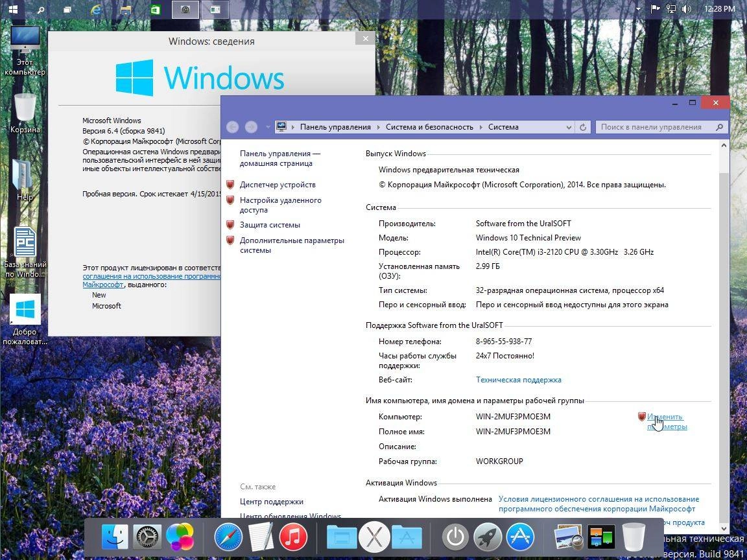Image resolution: width=747 pixels, height=560 pixels.
Task: Open recent locations dropdown beside navigation arrows
Action: [268, 127]
